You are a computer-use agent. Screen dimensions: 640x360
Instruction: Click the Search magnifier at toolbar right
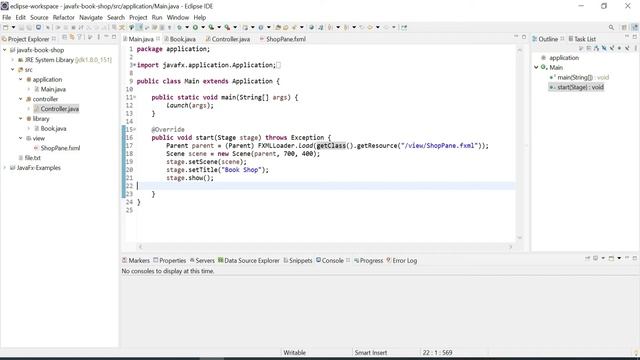[611, 27]
